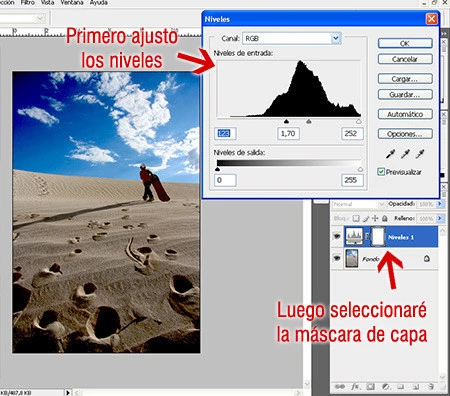Screen dimensions: 450x396
Task: Toggle the Previsualizar checkbox
Action: (381, 172)
